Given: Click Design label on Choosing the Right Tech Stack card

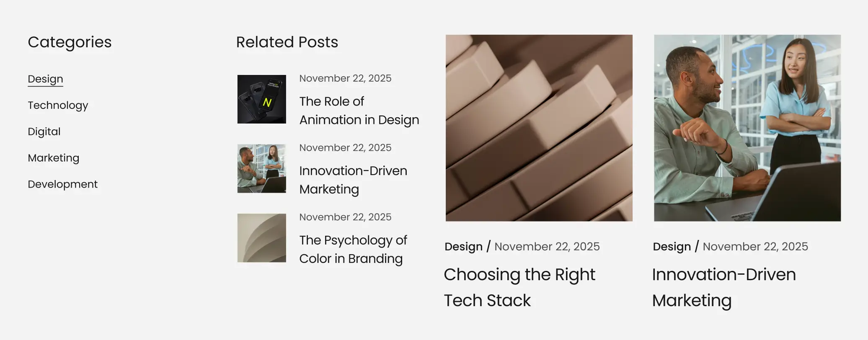Looking at the screenshot, I should 463,247.
